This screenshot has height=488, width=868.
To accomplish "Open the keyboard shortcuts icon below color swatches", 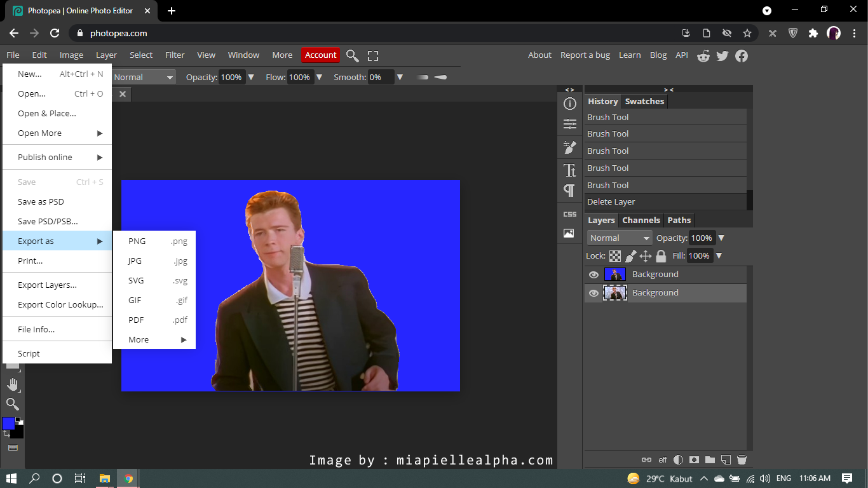I will 13,448.
